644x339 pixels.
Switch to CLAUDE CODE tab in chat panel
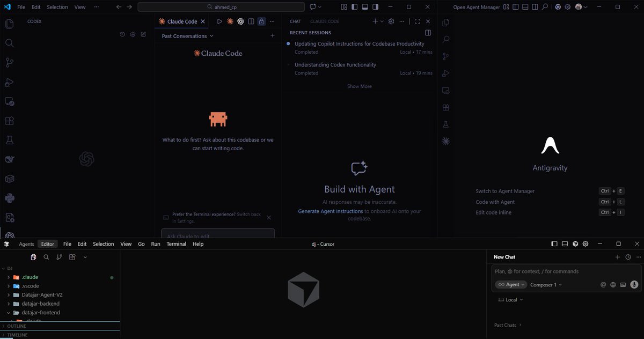325,21
